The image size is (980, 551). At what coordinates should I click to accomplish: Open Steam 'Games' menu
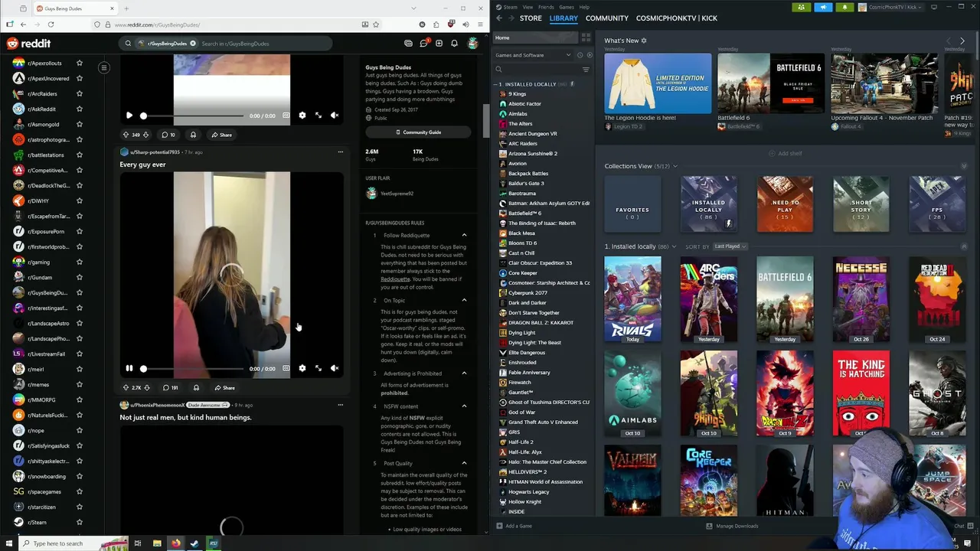pos(567,7)
